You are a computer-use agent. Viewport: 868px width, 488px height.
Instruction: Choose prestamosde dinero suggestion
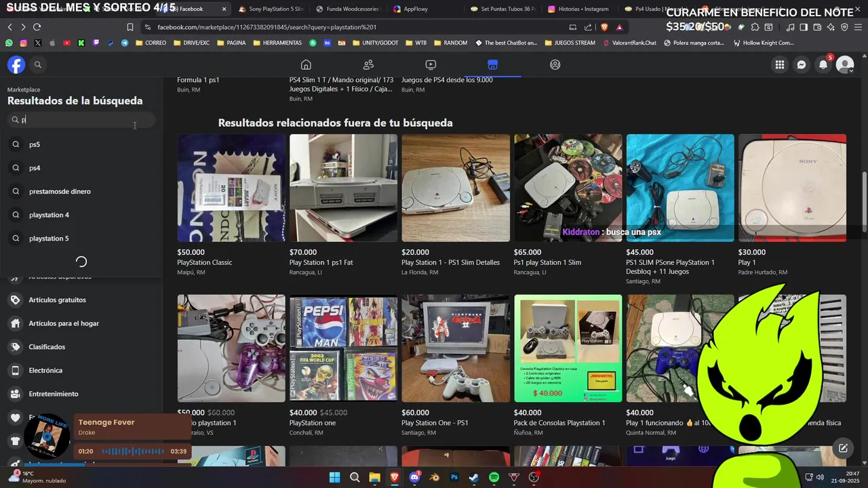[81, 191]
